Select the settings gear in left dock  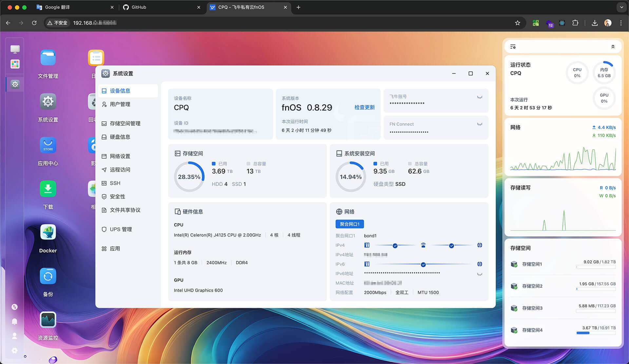[15, 84]
